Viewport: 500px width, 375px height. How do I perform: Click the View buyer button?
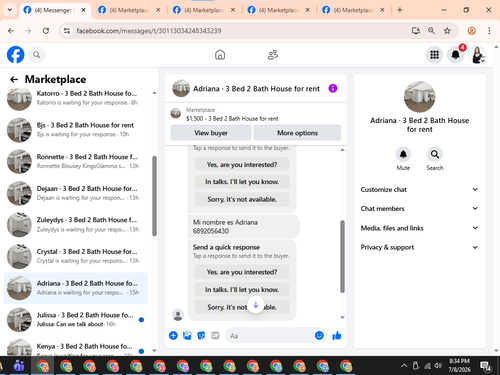tap(211, 133)
